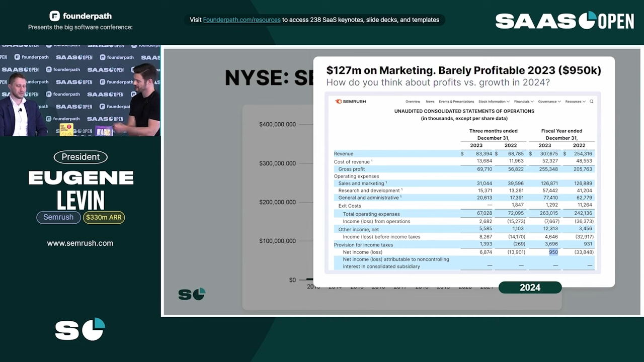Click the Sales and marketing row label
This screenshot has width=644, height=362.
click(363, 184)
